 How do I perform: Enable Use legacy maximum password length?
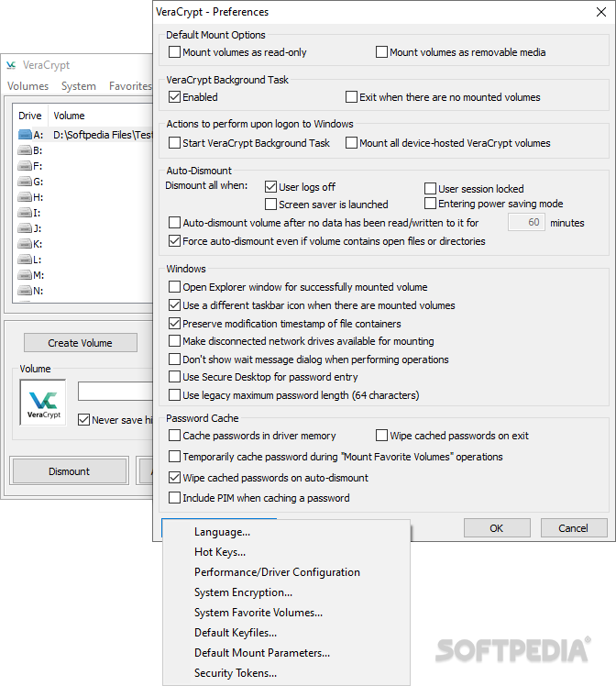[174, 395]
